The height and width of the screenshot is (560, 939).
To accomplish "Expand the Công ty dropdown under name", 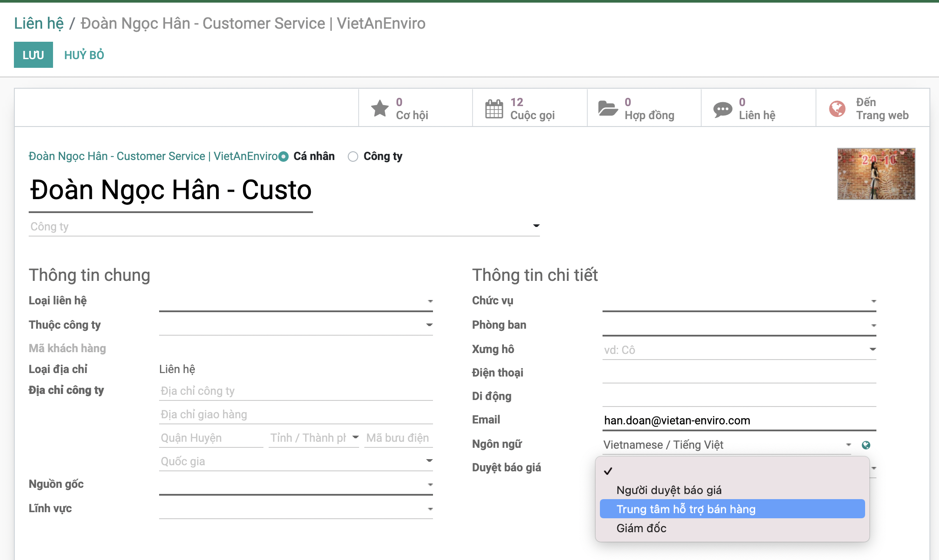I will (536, 226).
